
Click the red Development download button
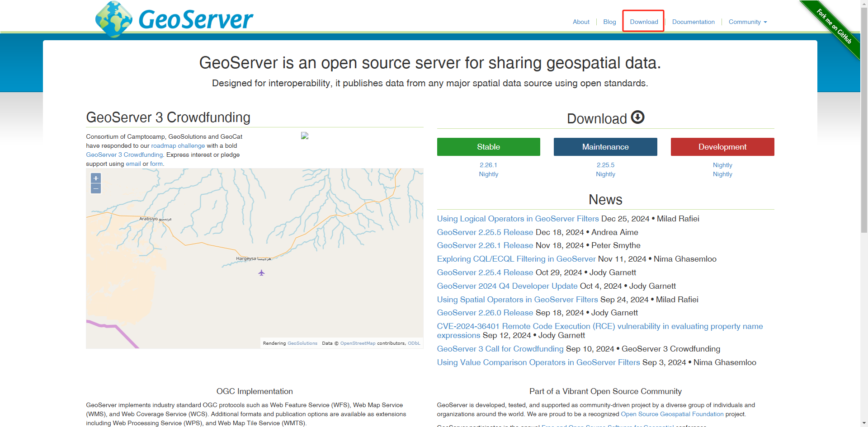(722, 147)
